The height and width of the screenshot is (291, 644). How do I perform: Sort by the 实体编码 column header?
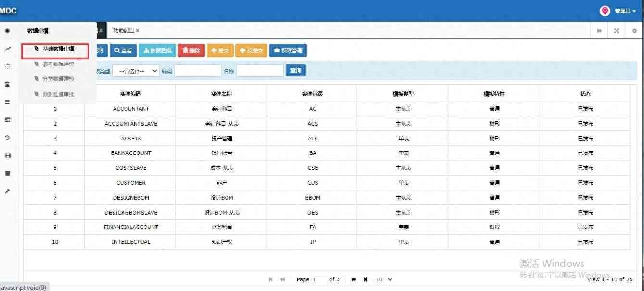coord(130,94)
